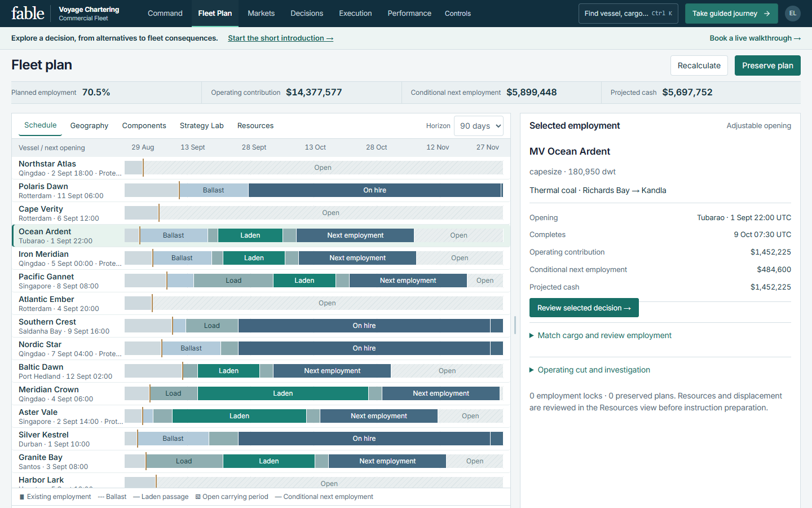The height and width of the screenshot is (508, 812).
Task: Select Polaris Dawn On hire bar
Action: point(375,190)
